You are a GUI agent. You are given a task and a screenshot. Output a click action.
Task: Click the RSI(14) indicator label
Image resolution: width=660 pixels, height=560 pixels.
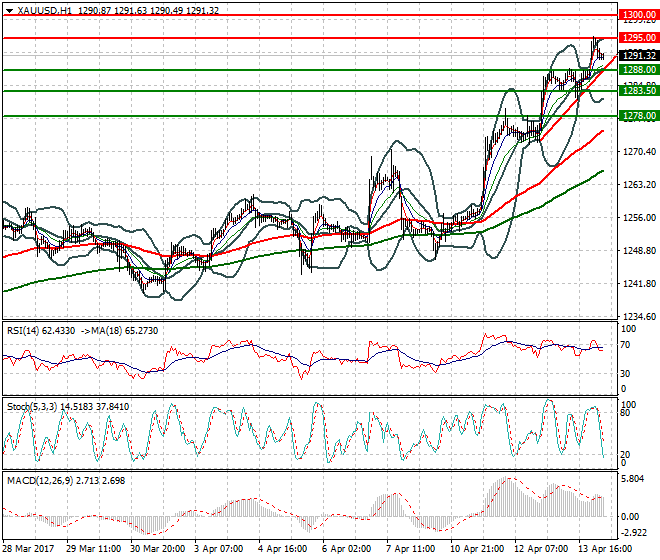tap(23, 331)
